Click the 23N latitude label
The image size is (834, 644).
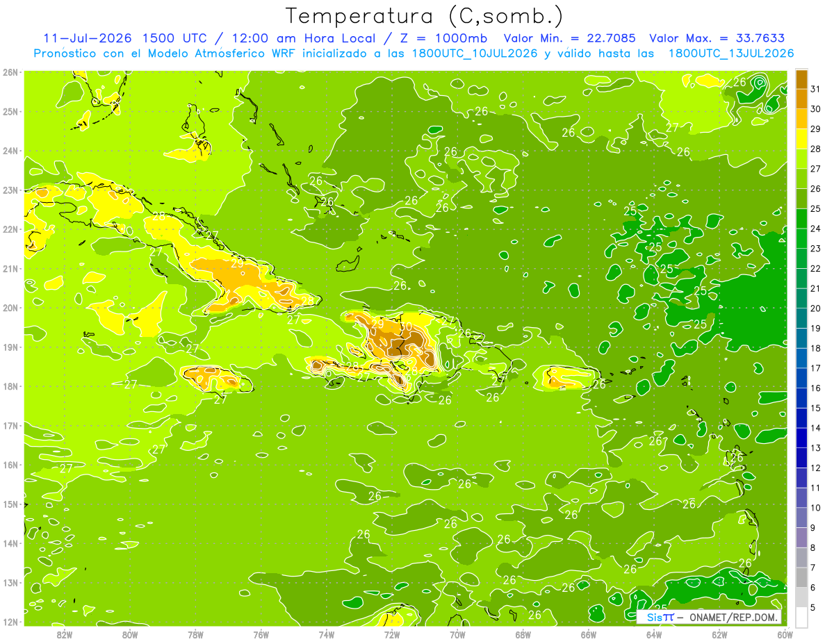pyautogui.click(x=10, y=190)
